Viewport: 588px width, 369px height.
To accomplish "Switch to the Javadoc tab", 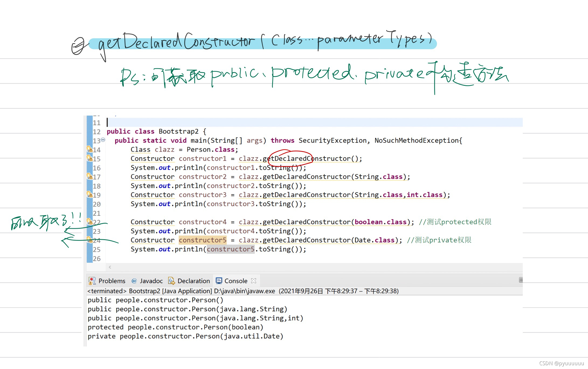I will (x=151, y=281).
